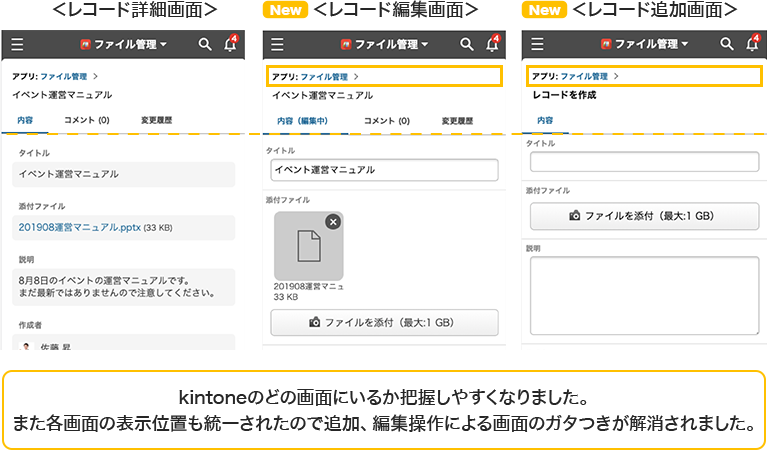Image resolution: width=767 pixels, height=450 pixels.
Task: Open notifications bell in record add screen
Action: coord(752,44)
